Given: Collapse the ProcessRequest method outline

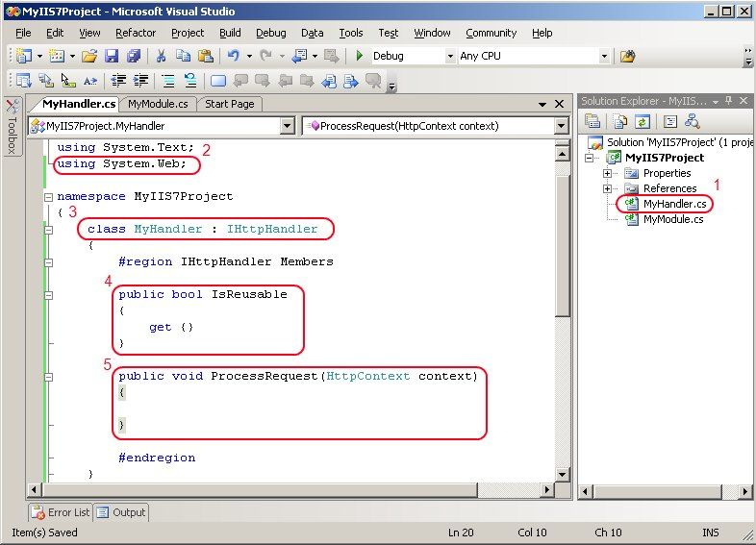Looking at the screenshot, I should coord(48,377).
